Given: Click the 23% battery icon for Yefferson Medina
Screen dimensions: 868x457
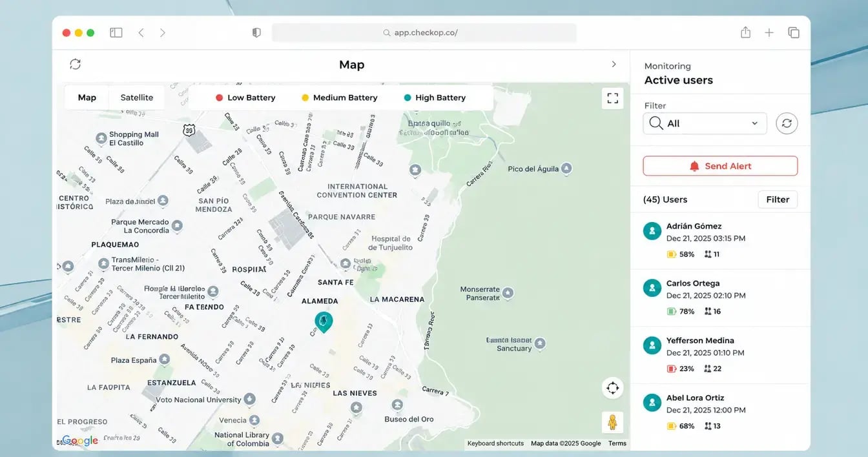Looking at the screenshot, I should (x=672, y=369).
